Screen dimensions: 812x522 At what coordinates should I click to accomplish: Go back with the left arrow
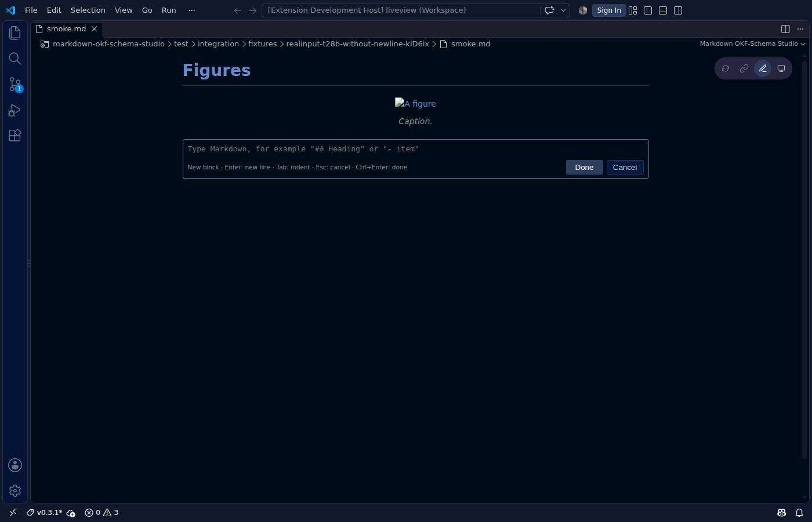[237, 10]
